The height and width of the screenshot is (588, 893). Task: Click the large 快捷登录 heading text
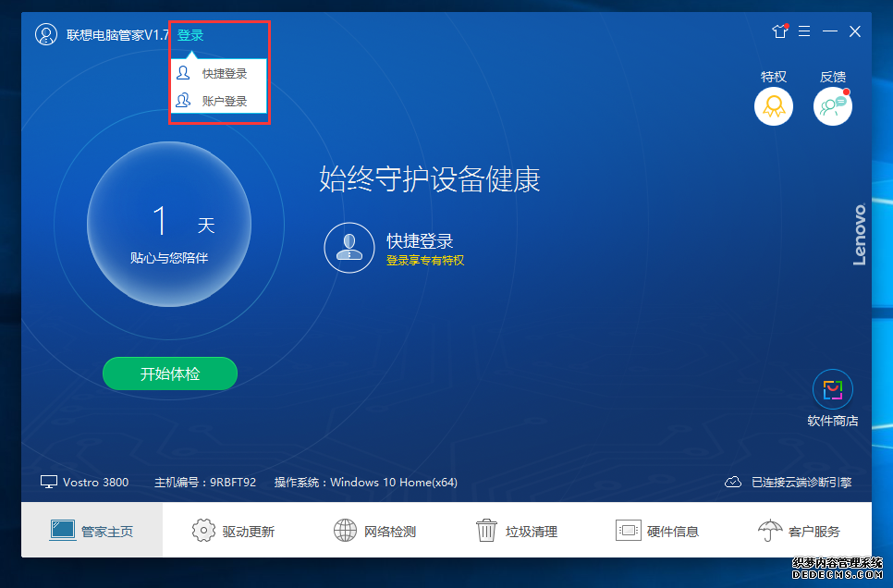pos(420,241)
